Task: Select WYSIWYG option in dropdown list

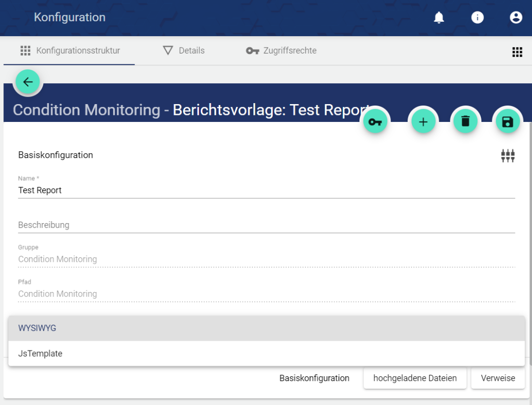Action: pyautogui.click(x=266, y=328)
